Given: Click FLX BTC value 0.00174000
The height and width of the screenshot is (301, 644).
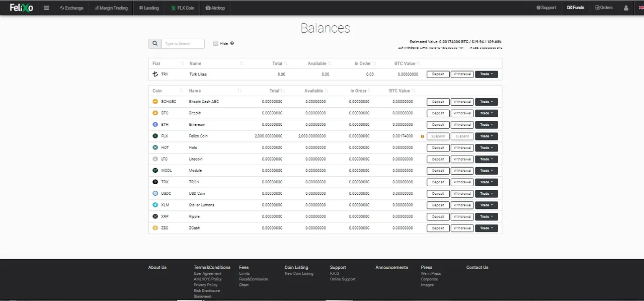Looking at the screenshot, I should coord(403,136).
